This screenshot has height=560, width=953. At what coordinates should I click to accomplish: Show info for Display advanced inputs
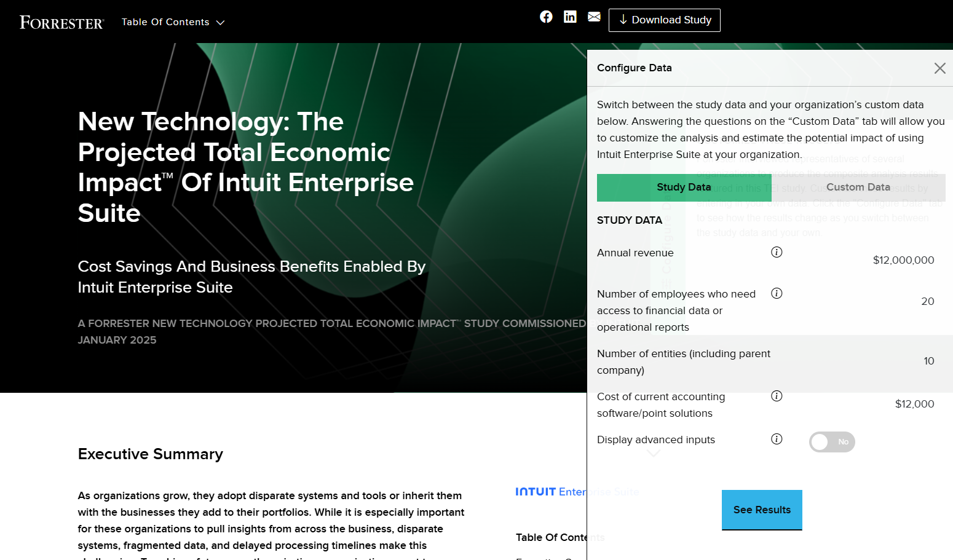tap(777, 439)
